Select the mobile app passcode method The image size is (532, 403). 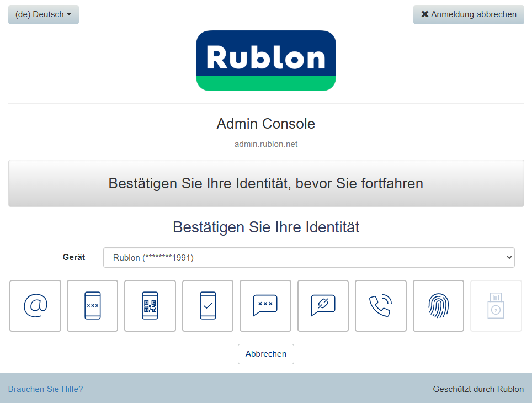[93, 306]
